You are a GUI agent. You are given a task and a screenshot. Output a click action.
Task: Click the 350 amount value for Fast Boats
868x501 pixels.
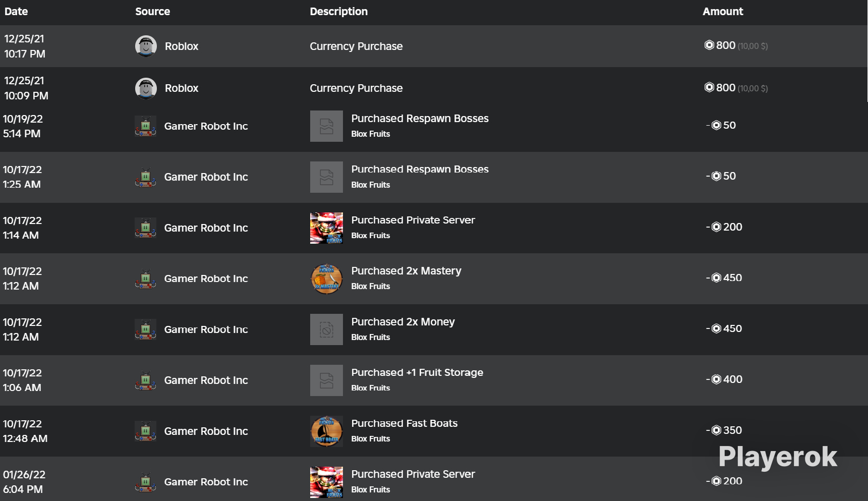[x=733, y=430]
